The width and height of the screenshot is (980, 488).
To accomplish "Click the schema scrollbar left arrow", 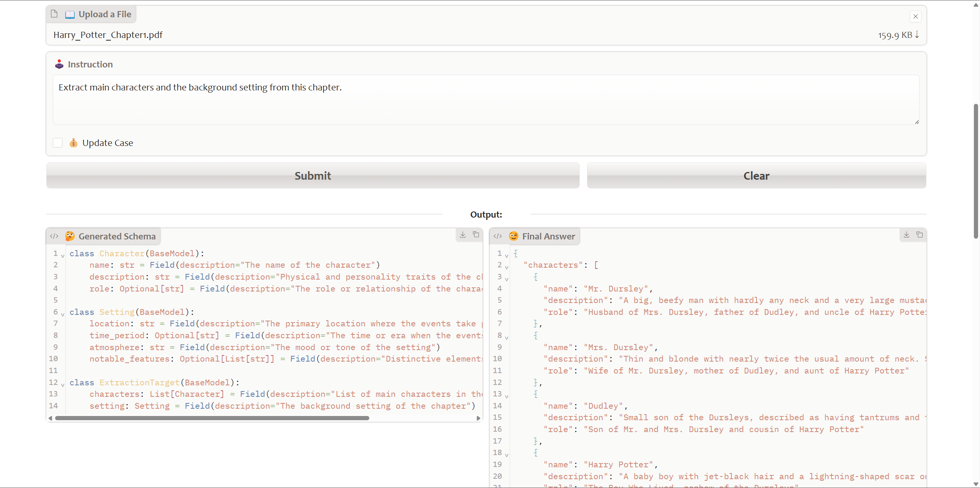I will pyautogui.click(x=50, y=418).
